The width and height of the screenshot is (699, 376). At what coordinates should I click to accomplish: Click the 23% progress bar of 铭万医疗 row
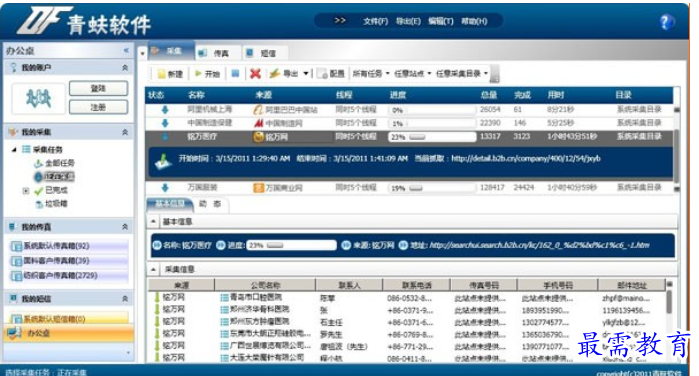click(x=432, y=137)
